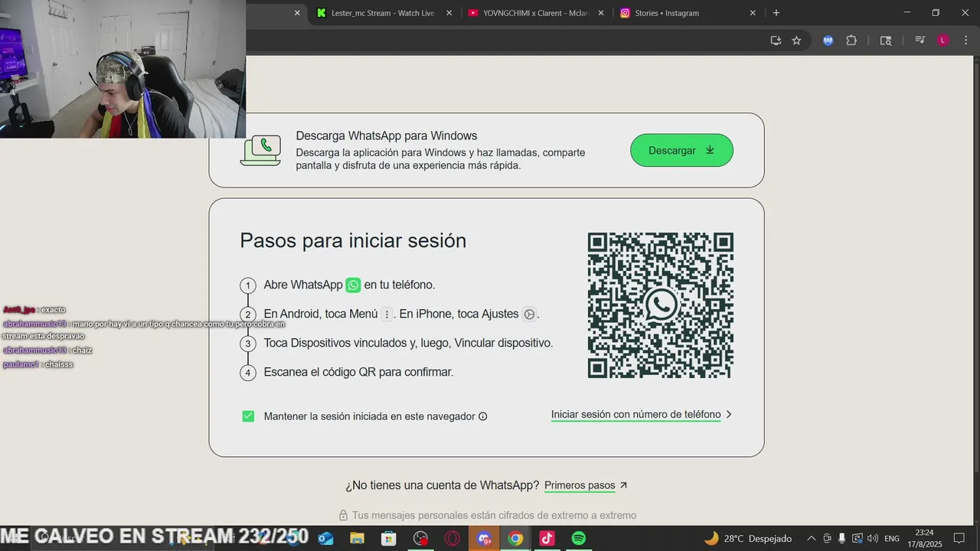The image size is (980, 551).
Task: Click the microphone icon in system tray
Action: click(841, 539)
